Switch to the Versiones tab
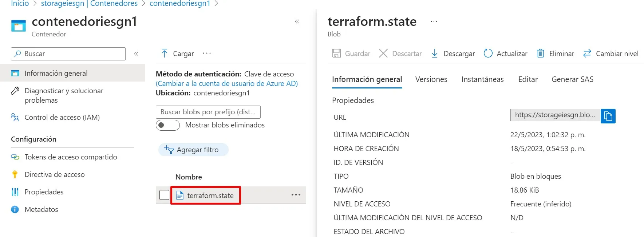 coord(431,79)
